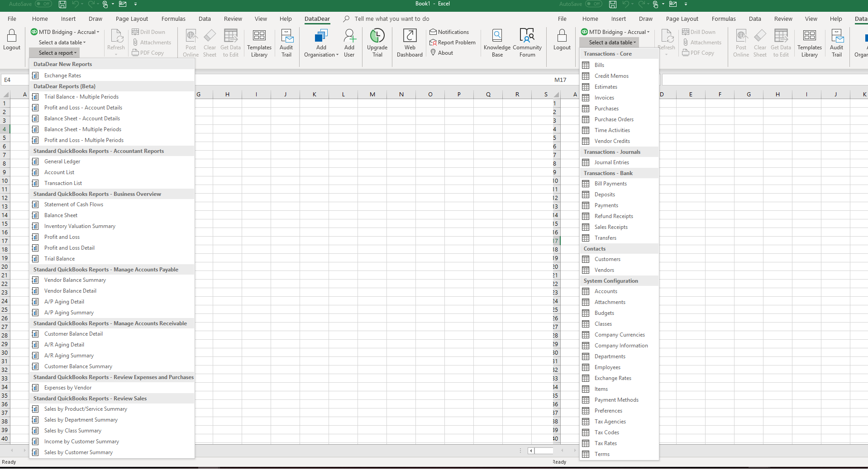Select Trial Balance - Multiple Periods report
The height and width of the screenshot is (470, 868).
coord(112,97)
